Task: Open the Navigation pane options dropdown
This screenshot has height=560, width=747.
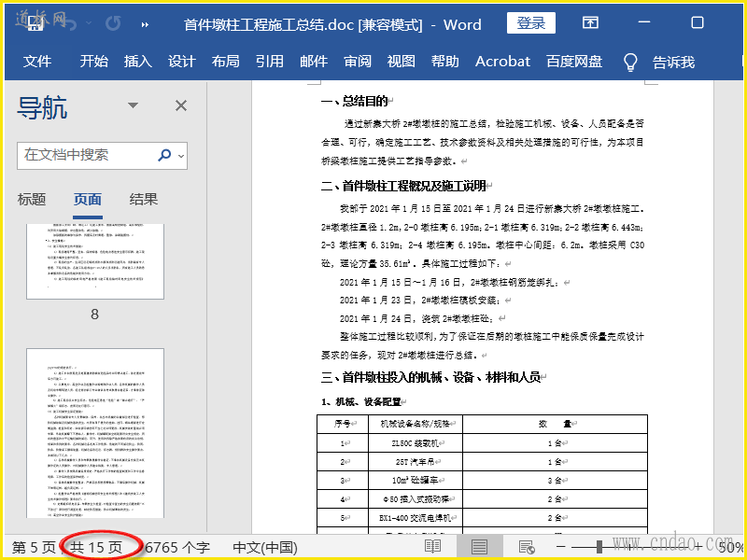Action: click(x=132, y=105)
